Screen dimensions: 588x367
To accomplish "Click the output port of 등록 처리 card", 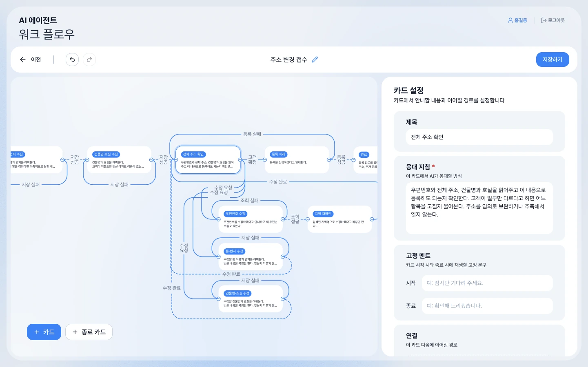I will coord(329,160).
